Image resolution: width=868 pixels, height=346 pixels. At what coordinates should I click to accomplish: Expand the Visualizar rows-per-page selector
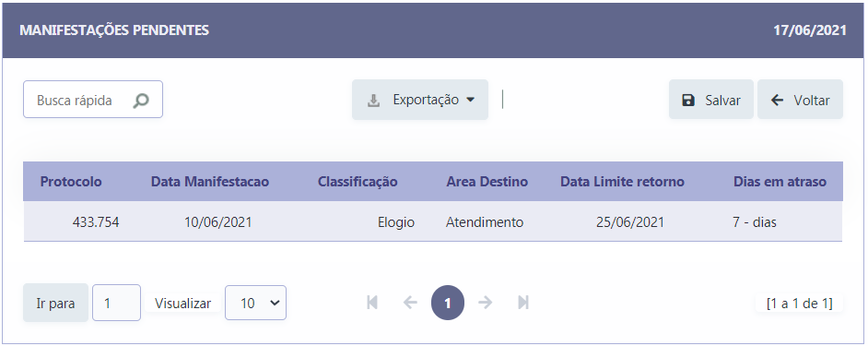(x=256, y=303)
